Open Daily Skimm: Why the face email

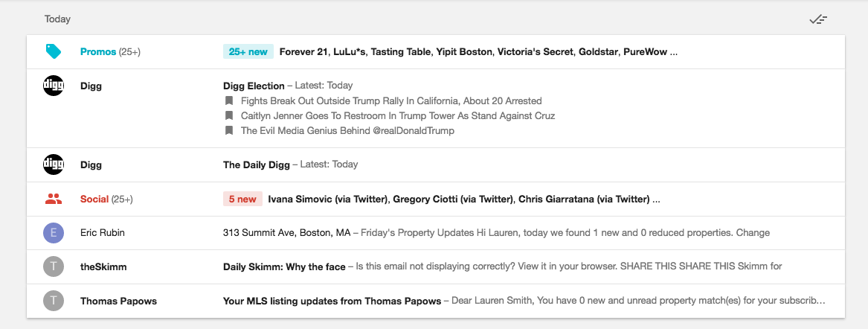pos(284,266)
